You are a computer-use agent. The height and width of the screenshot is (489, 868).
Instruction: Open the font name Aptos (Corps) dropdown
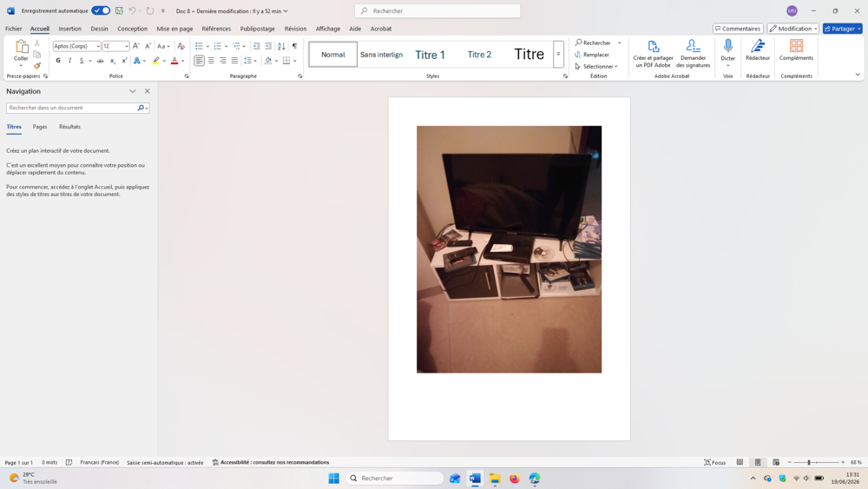pos(98,47)
